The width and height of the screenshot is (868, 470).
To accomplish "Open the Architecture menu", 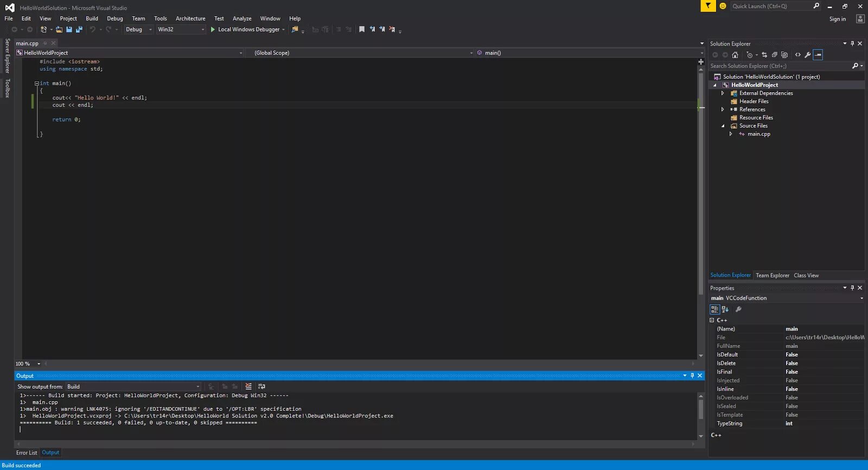I will pyautogui.click(x=190, y=18).
